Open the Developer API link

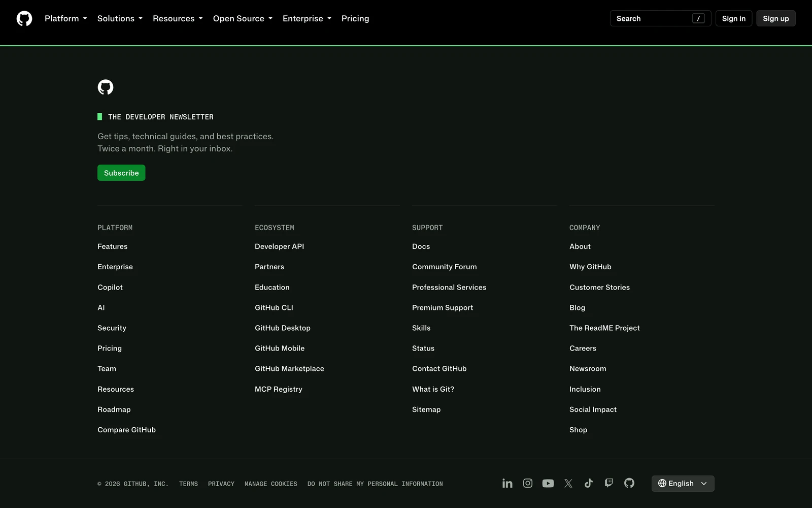[x=279, y=246]
